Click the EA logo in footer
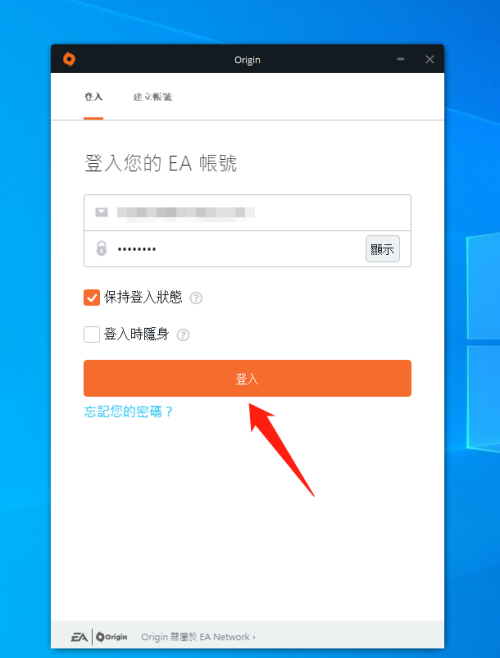The width and height of the screenshot is (500, 658). point(79,637)
